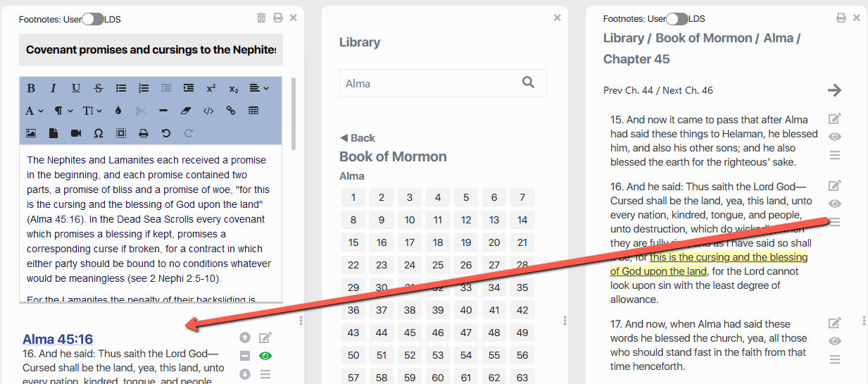Click the insert table icon in the editor
This screenshot has height=384, width=868.
point(253,111)
